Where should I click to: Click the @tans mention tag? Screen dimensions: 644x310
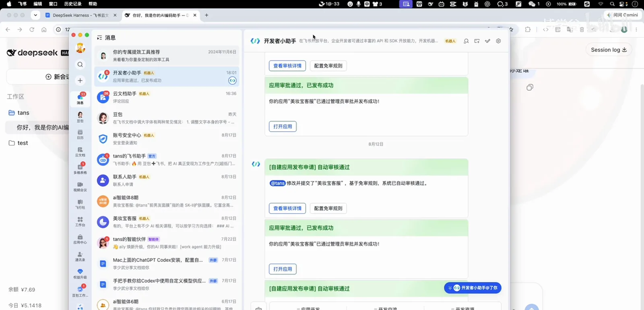[x=278, y=183]
